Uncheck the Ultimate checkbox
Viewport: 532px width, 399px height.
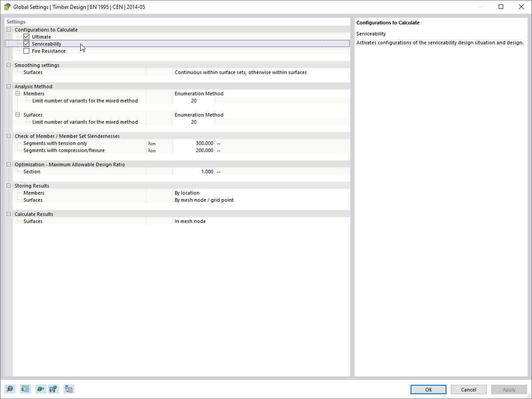point(27,37)
